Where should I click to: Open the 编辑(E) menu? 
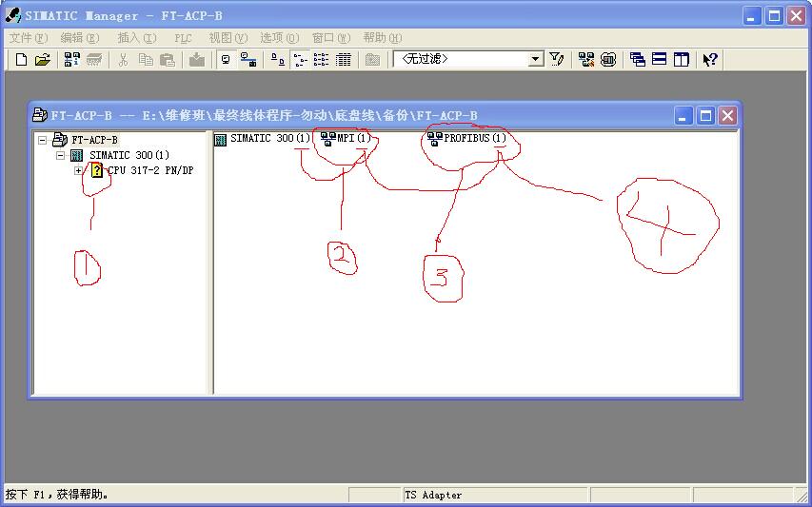[x=80, y=38]
